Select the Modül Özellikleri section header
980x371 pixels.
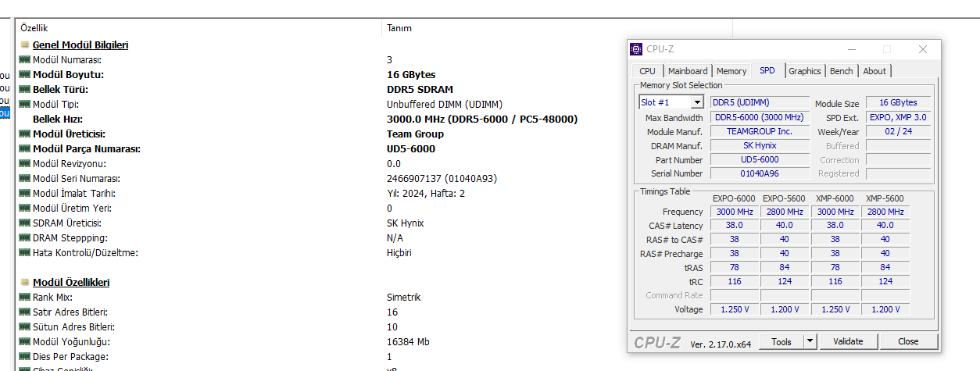tap(71, 282)
